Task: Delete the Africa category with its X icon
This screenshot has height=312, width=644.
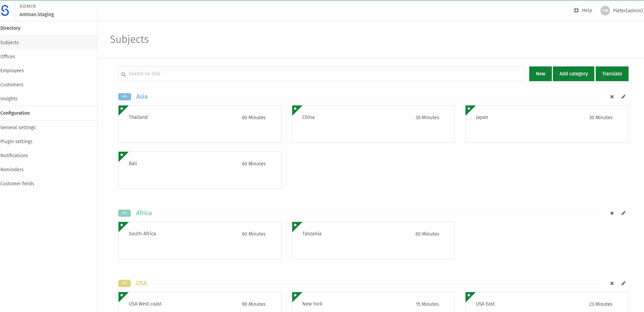Action: pos(612,213)
